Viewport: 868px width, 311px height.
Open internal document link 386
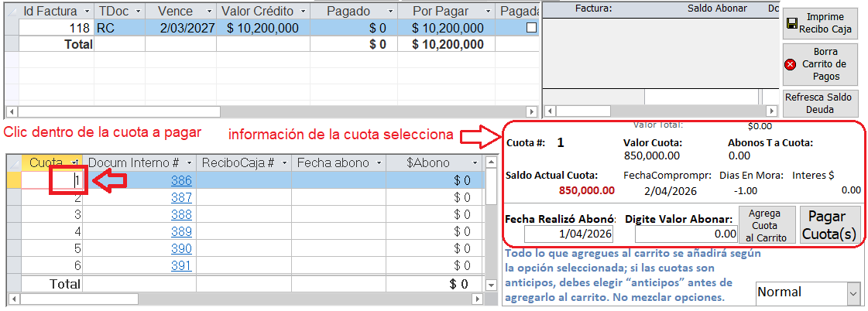pos(181,180)
